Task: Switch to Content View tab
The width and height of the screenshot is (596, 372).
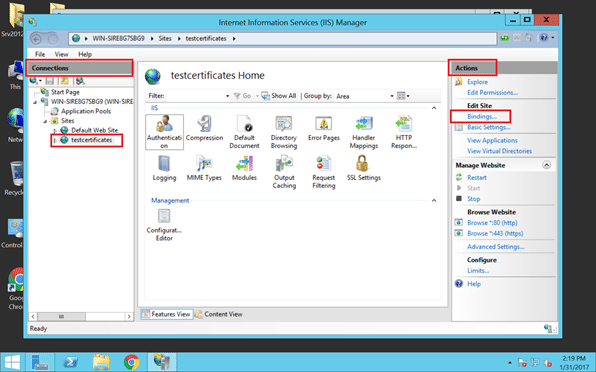Action: point(219,314)
